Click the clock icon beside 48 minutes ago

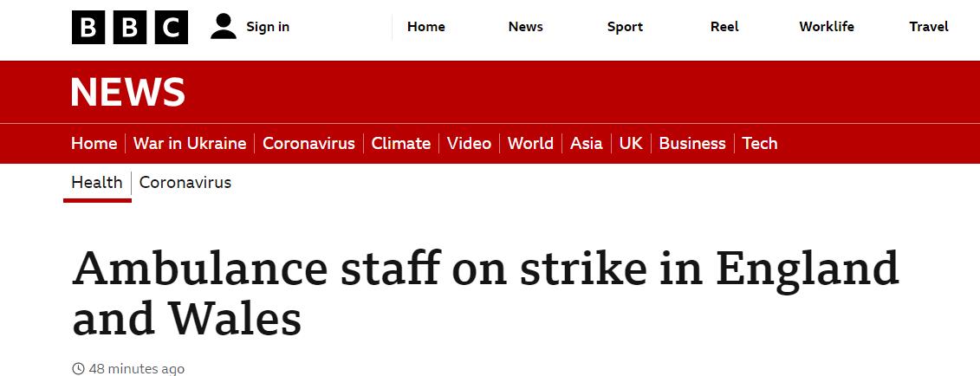[x=78, y=368]
